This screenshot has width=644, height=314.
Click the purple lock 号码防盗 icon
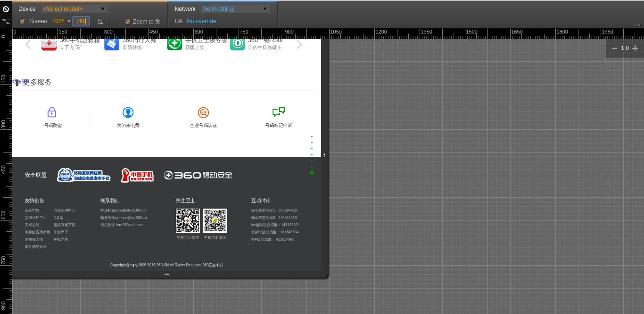52,112
